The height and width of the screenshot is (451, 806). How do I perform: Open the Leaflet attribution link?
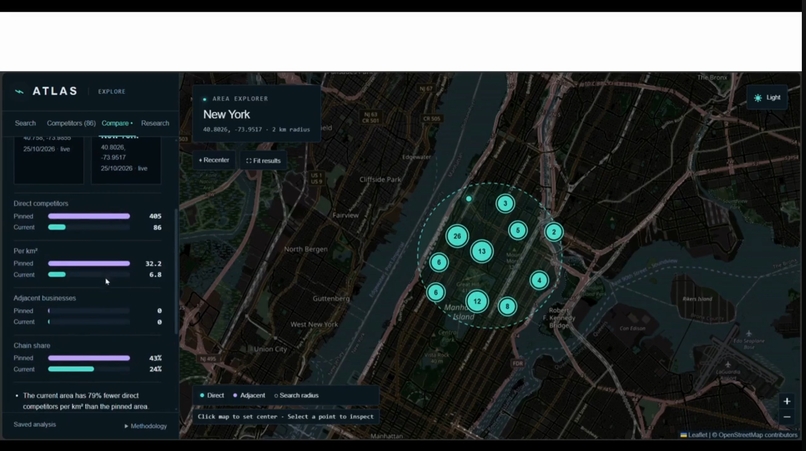(x=694, y=435)
